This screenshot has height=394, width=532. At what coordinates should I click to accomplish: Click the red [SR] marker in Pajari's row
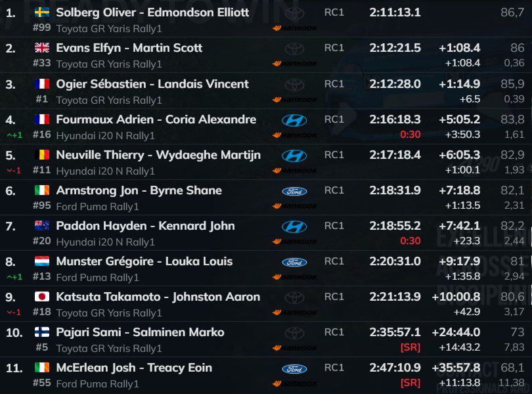410,347
